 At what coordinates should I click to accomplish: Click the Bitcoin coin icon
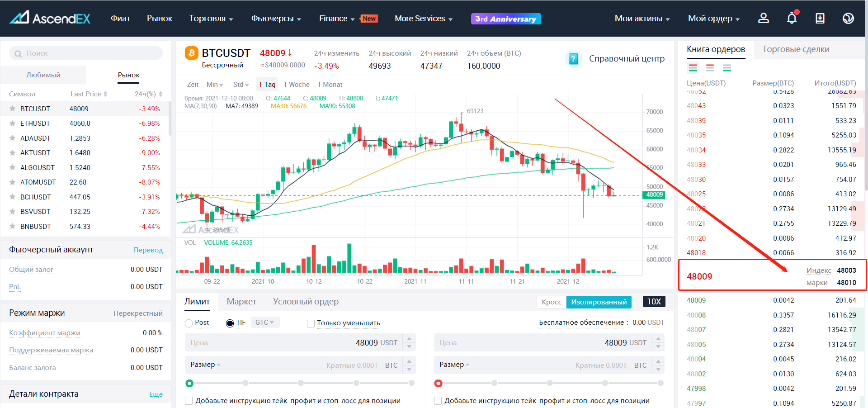point(192,53)
